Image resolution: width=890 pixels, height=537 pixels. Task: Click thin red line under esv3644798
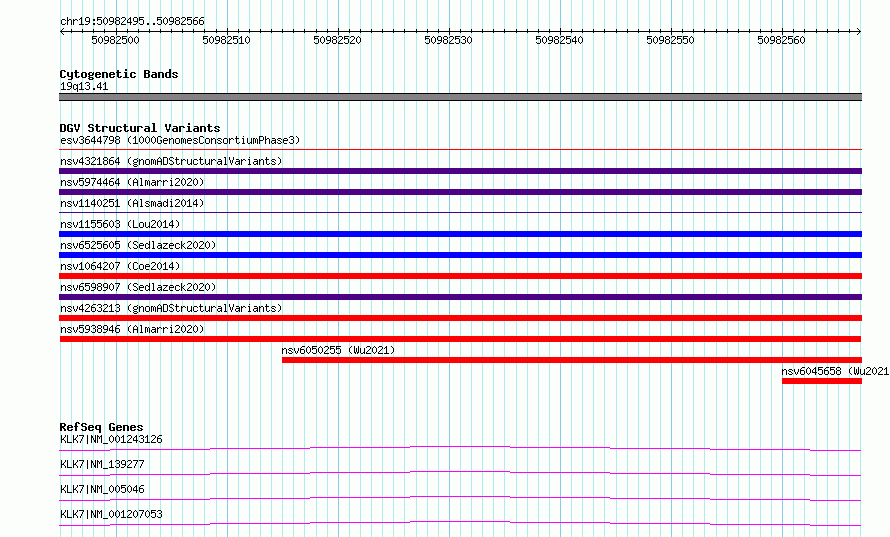click(460, 150)
